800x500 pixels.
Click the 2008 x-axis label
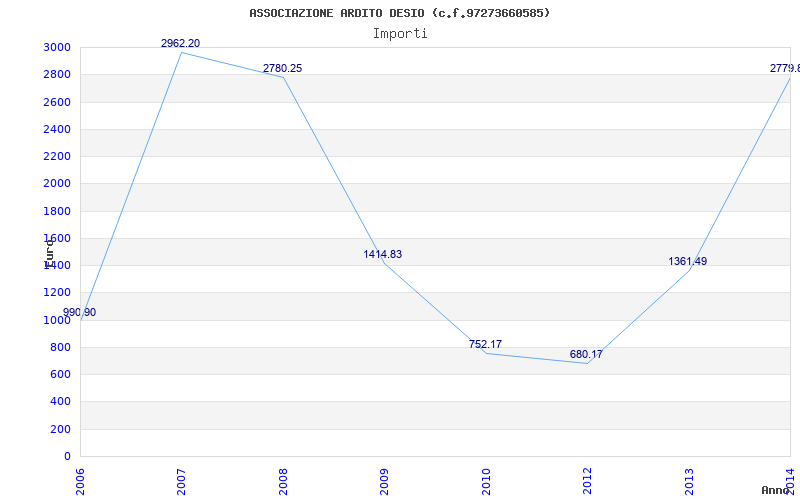tap(283, 482)
